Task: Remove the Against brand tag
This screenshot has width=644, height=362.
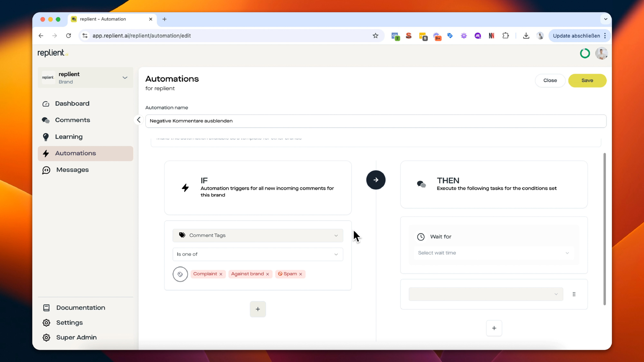Action: coord(268,274)
